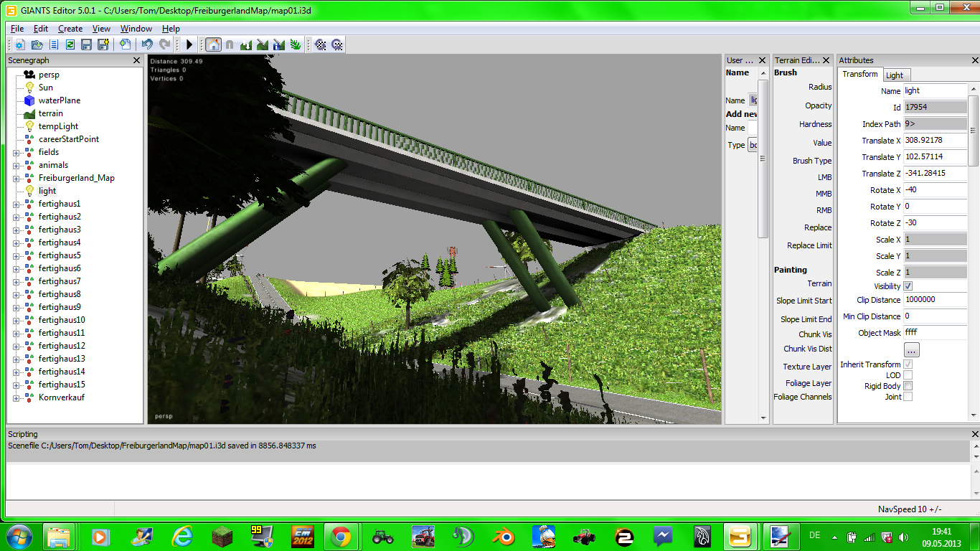Enable the Rigid Body checkbox

tap(908, 386)
